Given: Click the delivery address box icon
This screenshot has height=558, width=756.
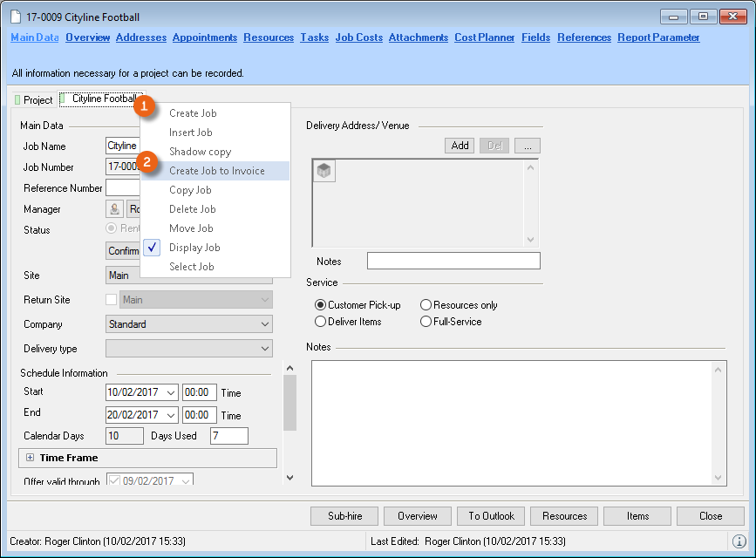Looking at the screenshot, I should [324, 172].
